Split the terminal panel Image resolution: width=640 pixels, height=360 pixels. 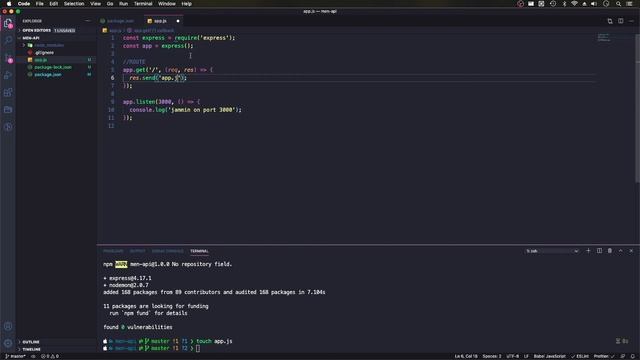(599, 251)
